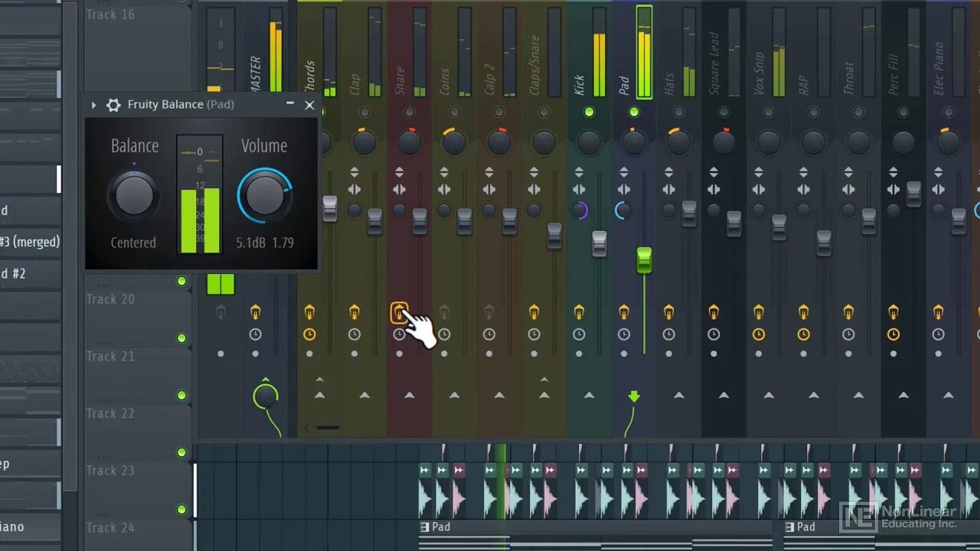This screenshot has width=980, height=551.
Task: Click stereo separation knob on Pad track
Action: click(623, 210)
